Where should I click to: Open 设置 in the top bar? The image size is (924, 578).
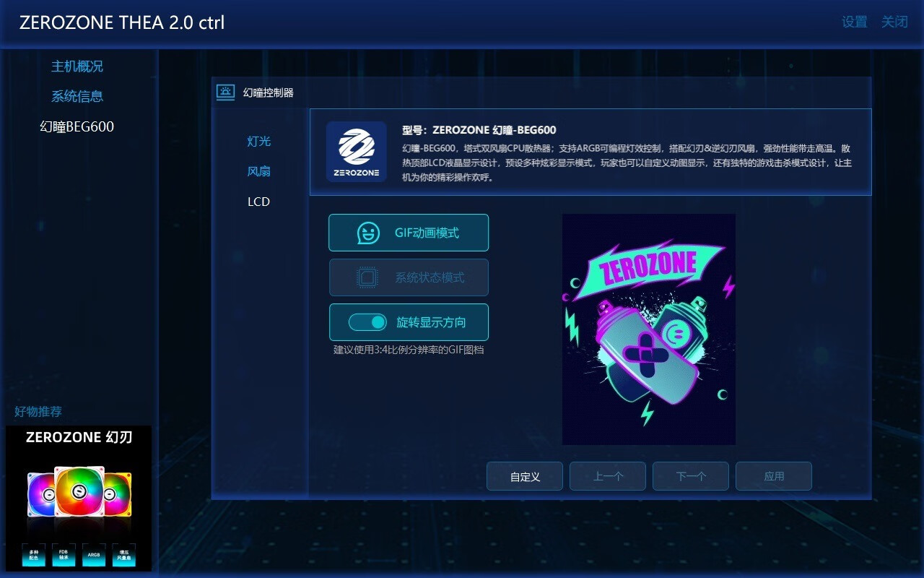point(855,22)
